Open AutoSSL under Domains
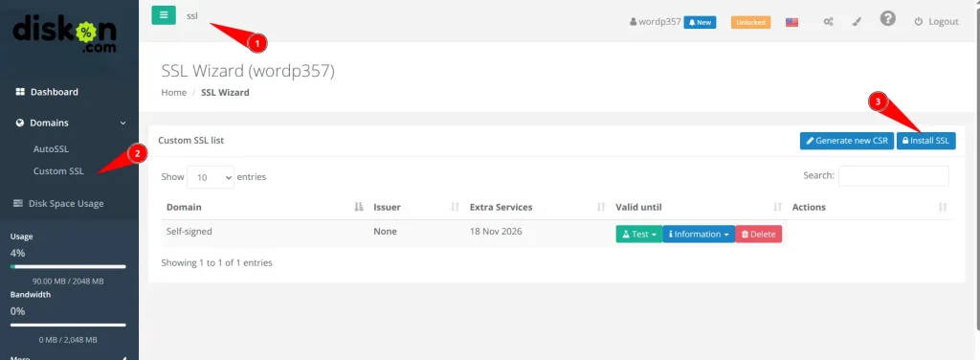Viewport: 980px width, 360px height. (x=51, y=149)
